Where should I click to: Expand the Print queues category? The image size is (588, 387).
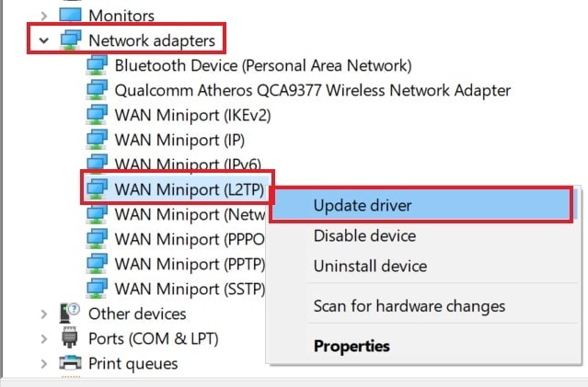(44, 363)
